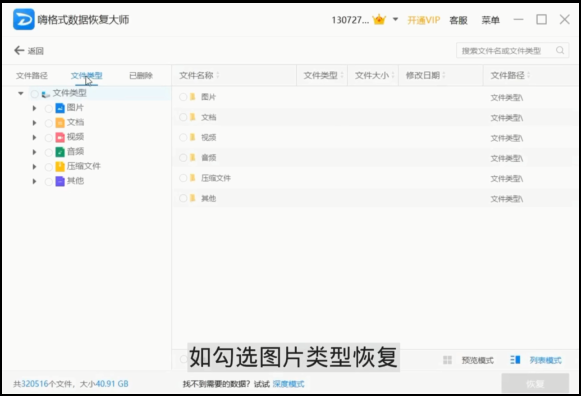Switch to 预览模式 view
The height and width of the screenshot is (396, 581).
click(x=477, y=360)
